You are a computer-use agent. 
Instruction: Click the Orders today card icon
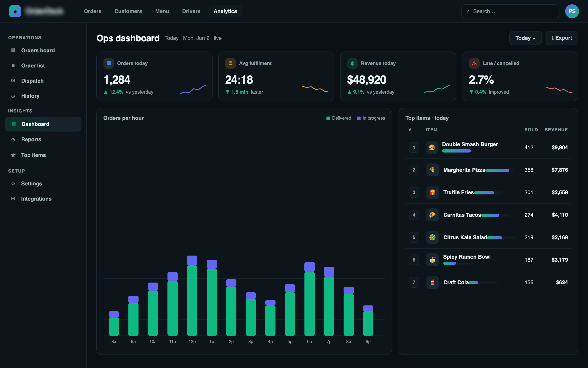109,63
